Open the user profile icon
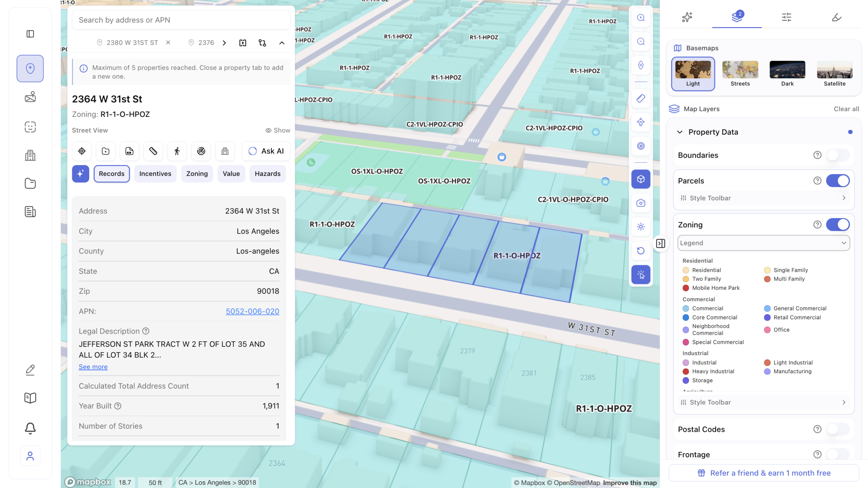 (30, 456)
